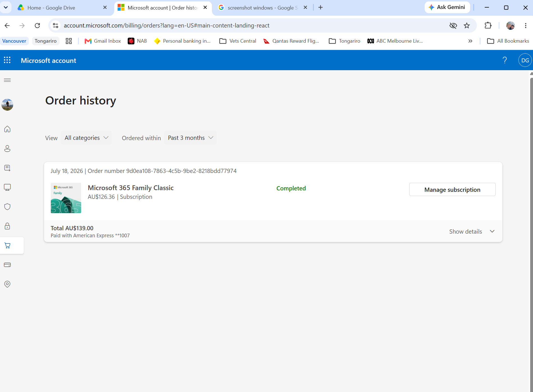Select Order history cart sidebar icon
The width and height of the screenshot is (533, 392).
(x=7, y=245)
